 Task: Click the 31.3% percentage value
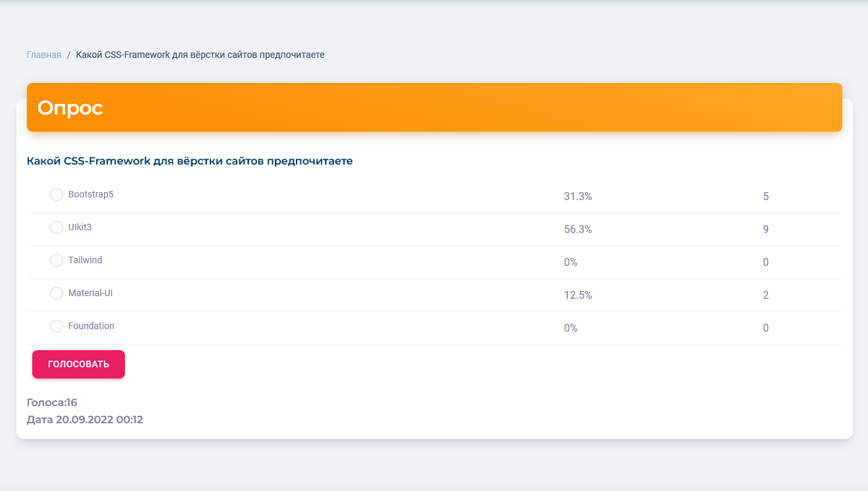pyautogui.click(x=578, y=196)
